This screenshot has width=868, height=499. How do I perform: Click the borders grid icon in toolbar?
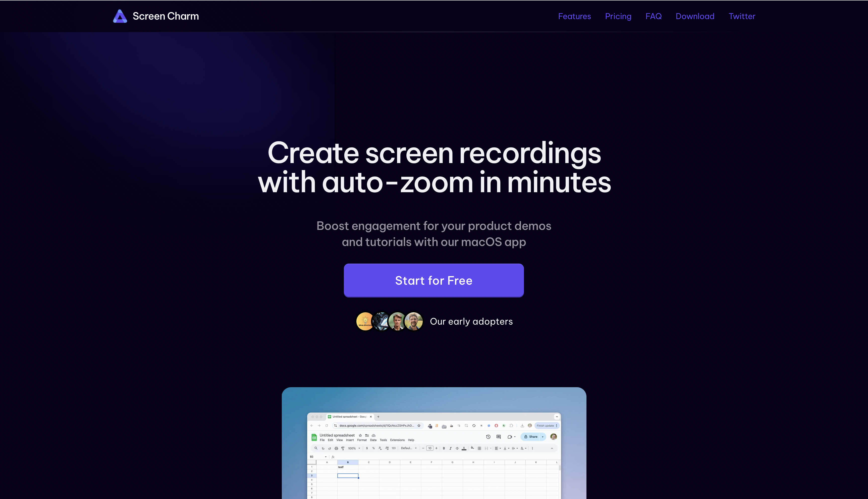[479, 448]
